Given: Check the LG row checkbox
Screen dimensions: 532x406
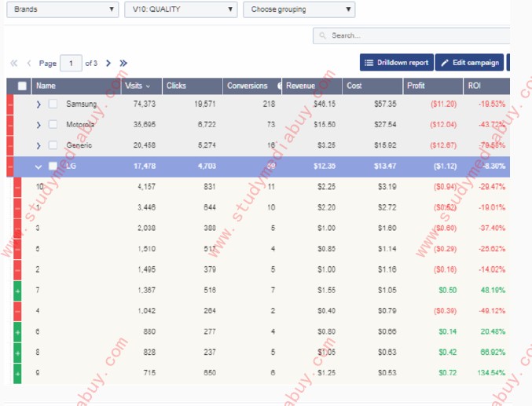Looking at the screenshot, I should [x=53, y=166].
